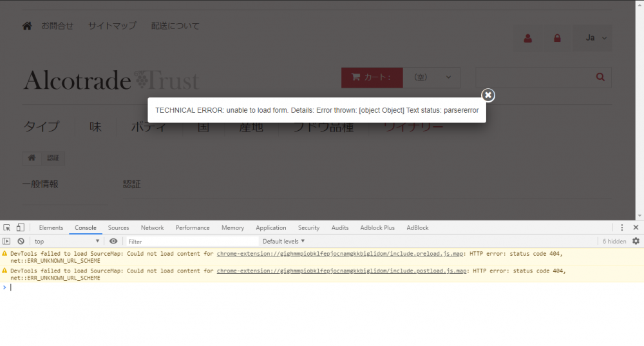Click the site search input field
The height and width of the screenshot is (346, 644).
[533, 77]
